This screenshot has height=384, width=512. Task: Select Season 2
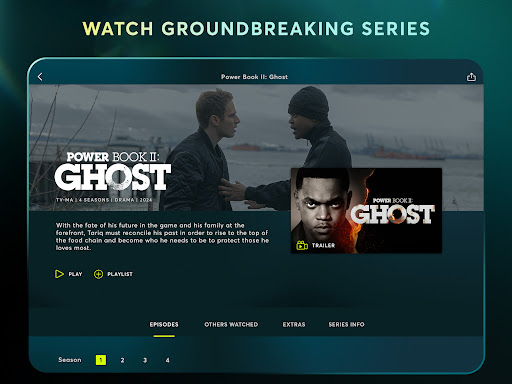(x=122, y=360)
